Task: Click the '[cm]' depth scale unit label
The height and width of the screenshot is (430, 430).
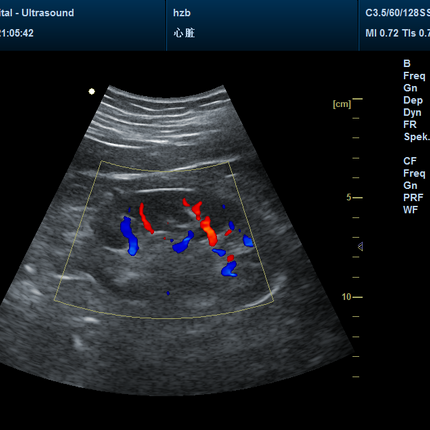Action: (342, 104)
